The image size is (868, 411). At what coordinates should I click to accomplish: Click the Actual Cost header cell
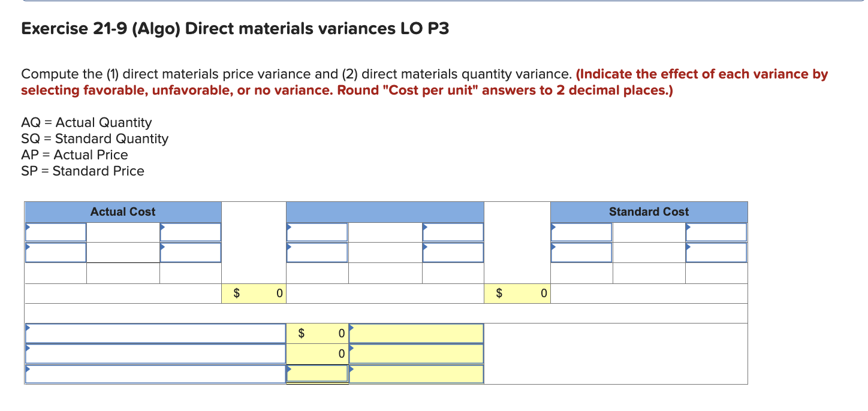(122, 211)
